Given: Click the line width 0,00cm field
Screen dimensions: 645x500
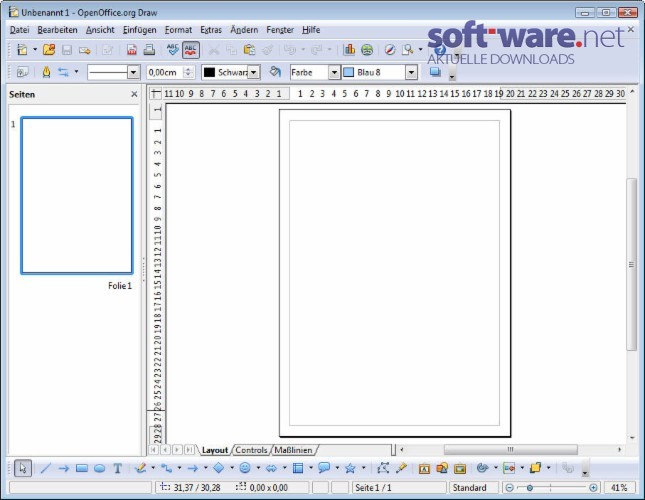Looking at the screenshot, I should point(165,72).
